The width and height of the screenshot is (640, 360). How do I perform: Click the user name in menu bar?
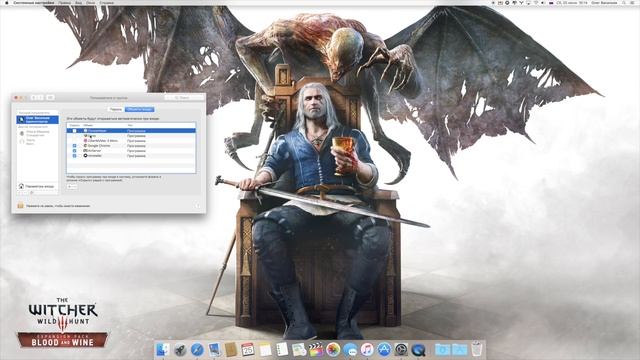click(x=604, y=2)
